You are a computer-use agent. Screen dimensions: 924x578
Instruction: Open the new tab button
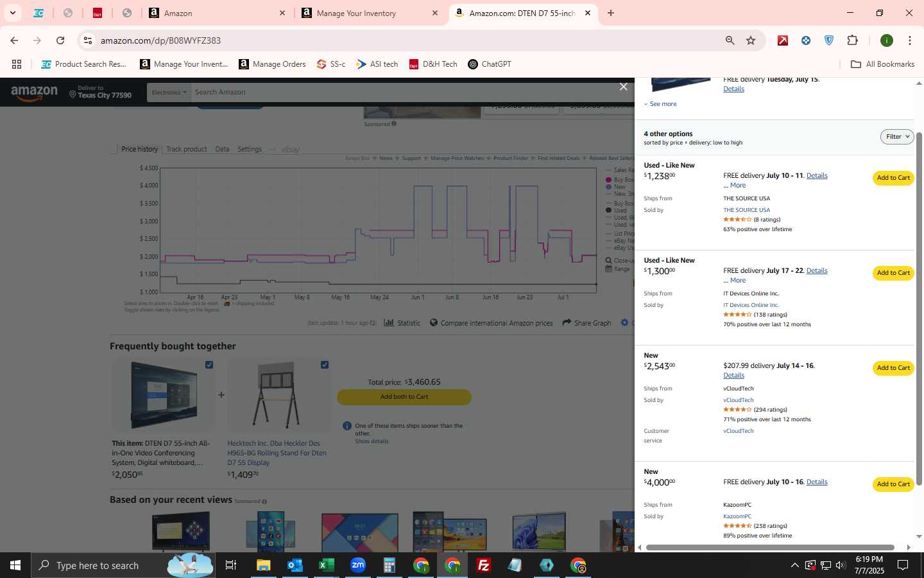point(611,13)
